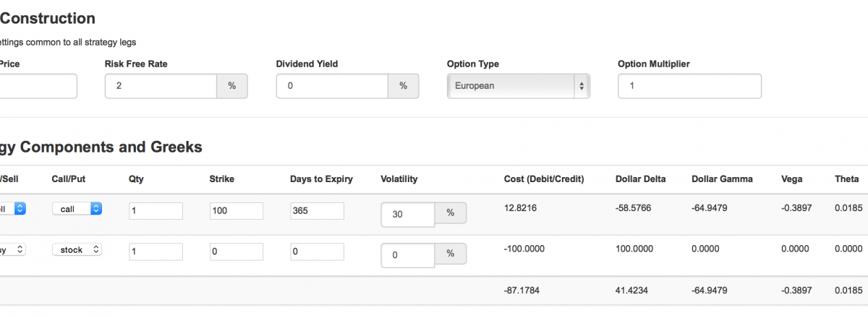868x318 pixels.
Task: Open the stock instrument type dropdown
Action: tap(77, 250)
